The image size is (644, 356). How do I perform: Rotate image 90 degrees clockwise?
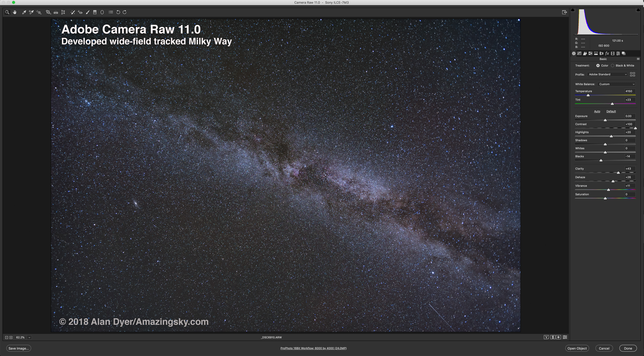click(x=125, y=12)
